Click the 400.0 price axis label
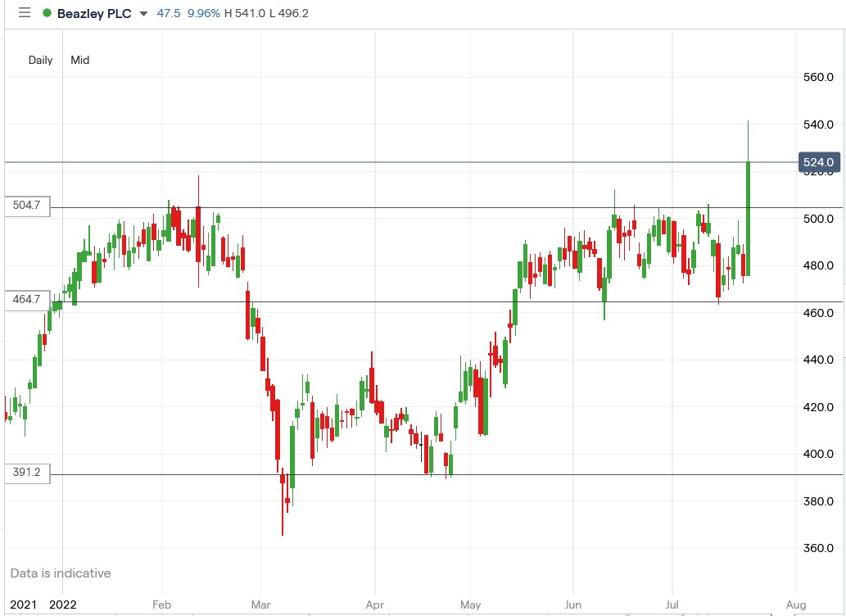 pyautogui.click(x=818, y=454)
